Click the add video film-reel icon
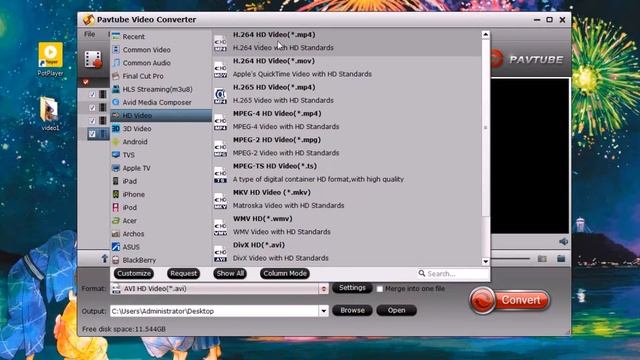The width and height of the screenshot is (640, 360). tap(93, 60)
